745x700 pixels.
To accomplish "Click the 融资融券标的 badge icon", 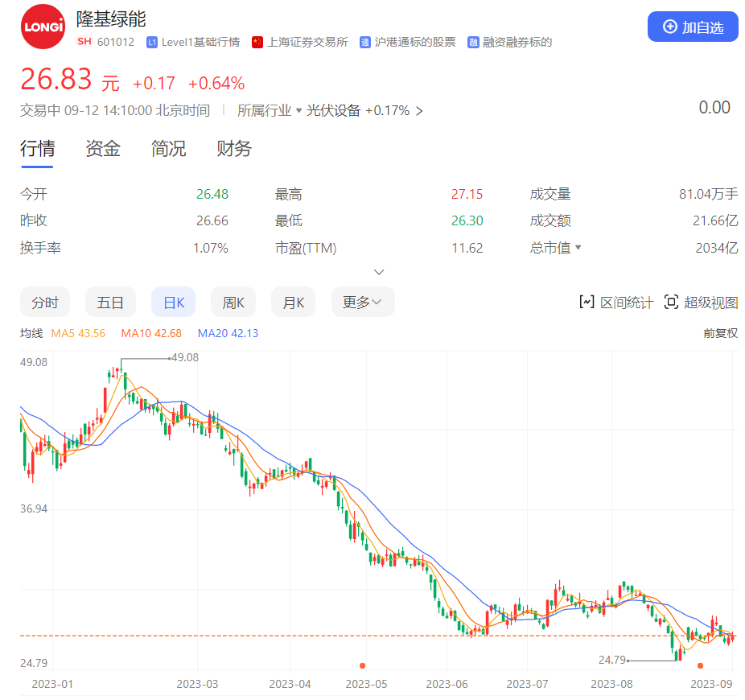I will [x=474, y=42].
